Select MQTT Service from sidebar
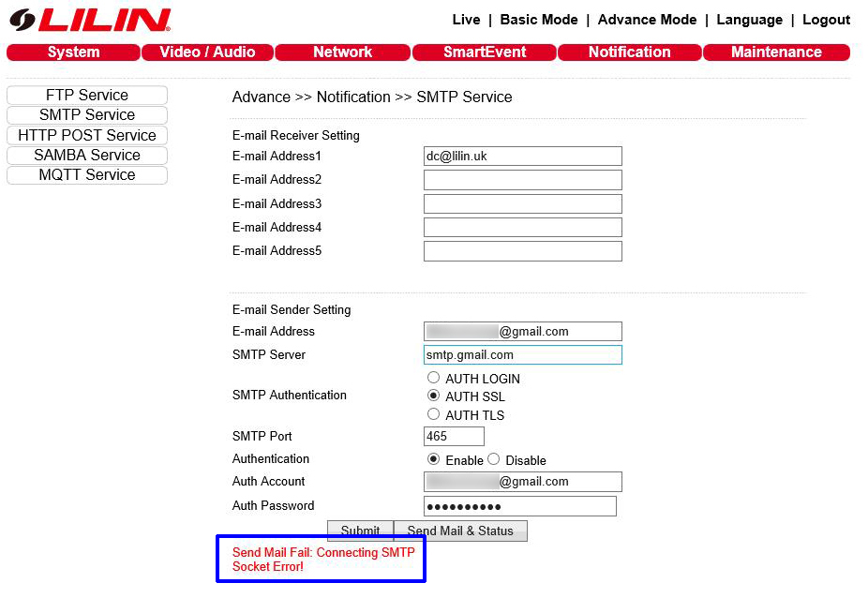Image resolution: width=868 pixels, height=598 pixels. pos(87,175)
